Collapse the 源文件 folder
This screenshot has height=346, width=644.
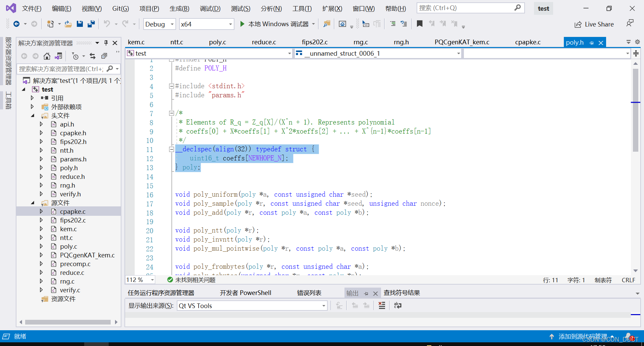(x=32, y=203)
